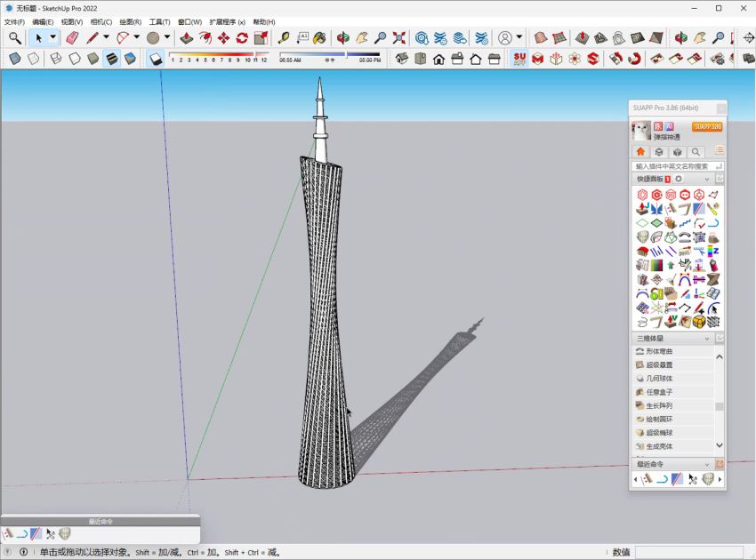This screenshot has height=560, width=756.
Task: Pick the Pencil line tool
Action: click(92, 37)
